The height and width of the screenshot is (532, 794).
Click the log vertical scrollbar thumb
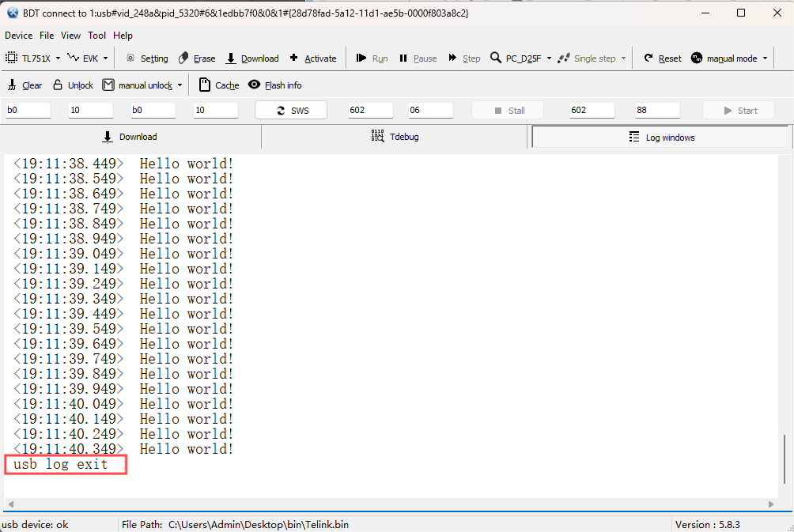tap(785, 458)
